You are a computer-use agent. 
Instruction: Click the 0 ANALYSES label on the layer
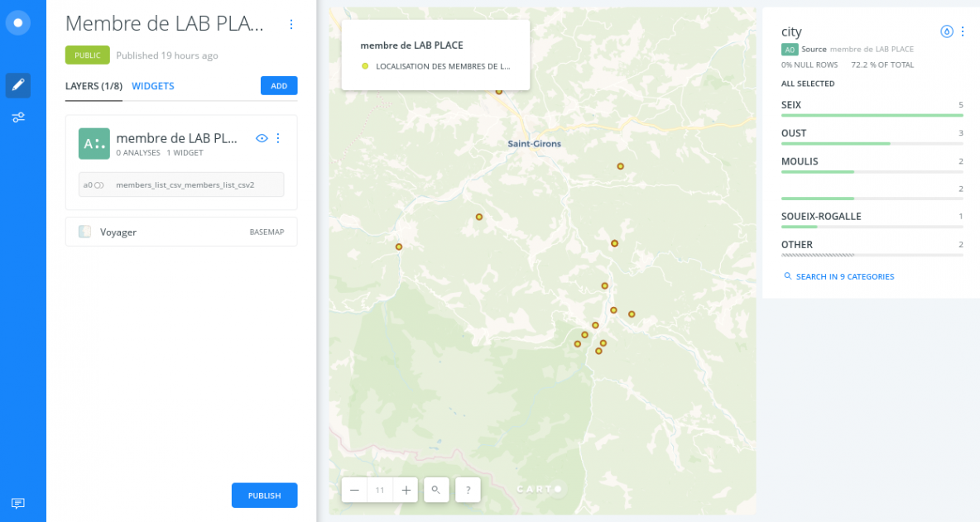point(138,153)
